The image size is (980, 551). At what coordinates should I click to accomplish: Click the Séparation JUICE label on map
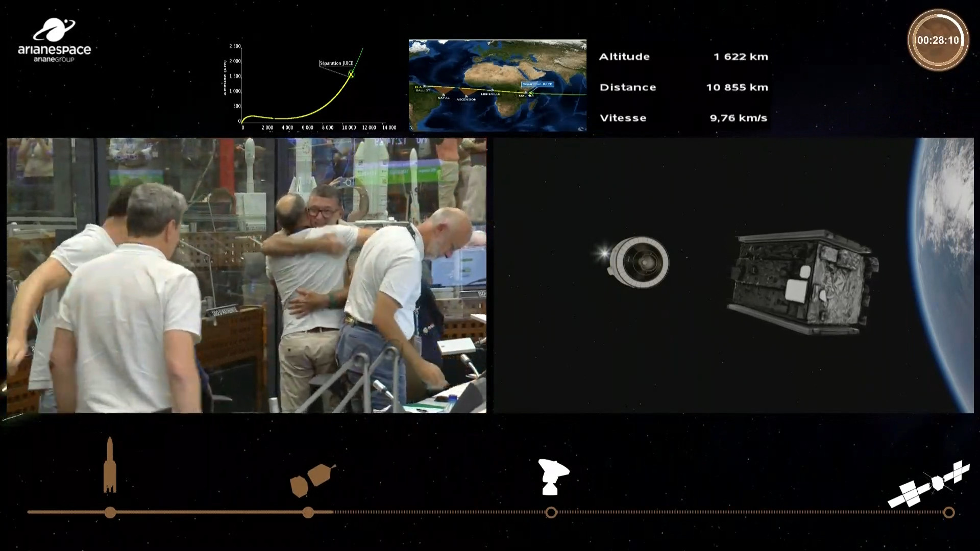pyautogui.click(x=537, y=84)
